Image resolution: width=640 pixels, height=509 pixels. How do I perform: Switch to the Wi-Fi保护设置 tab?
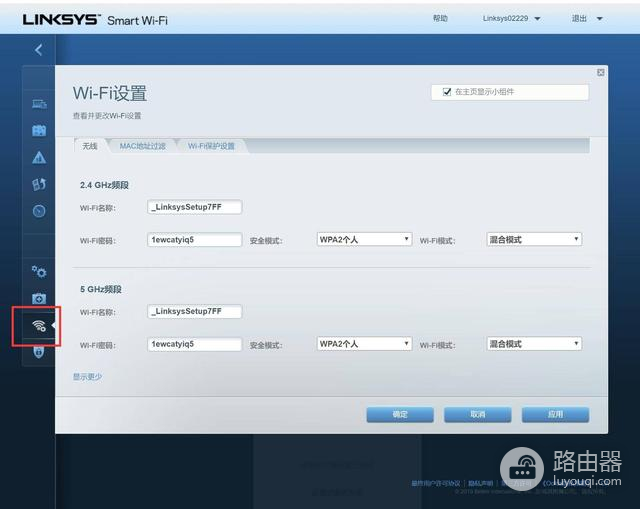[x=211, y=146]
